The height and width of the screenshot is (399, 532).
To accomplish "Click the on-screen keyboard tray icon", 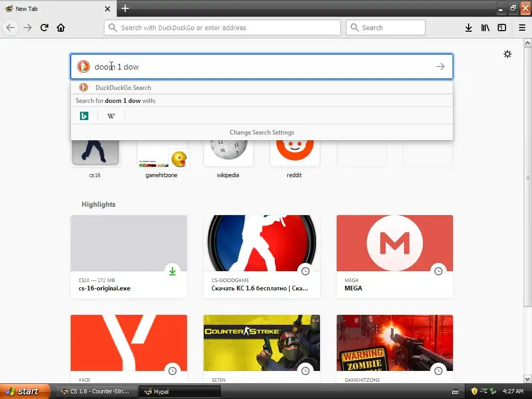I will point(455,392).
